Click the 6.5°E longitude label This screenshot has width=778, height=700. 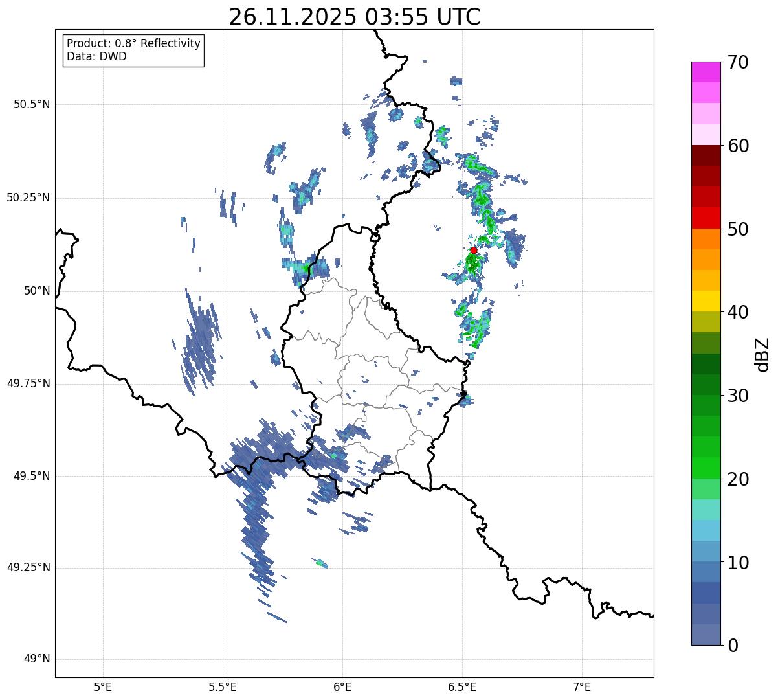(462, 686)
